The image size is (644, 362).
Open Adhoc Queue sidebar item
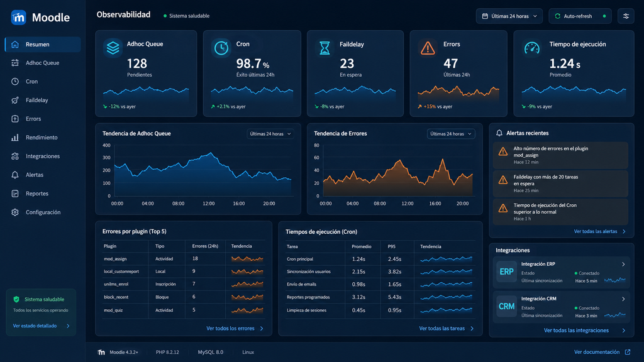click(43, 63)
